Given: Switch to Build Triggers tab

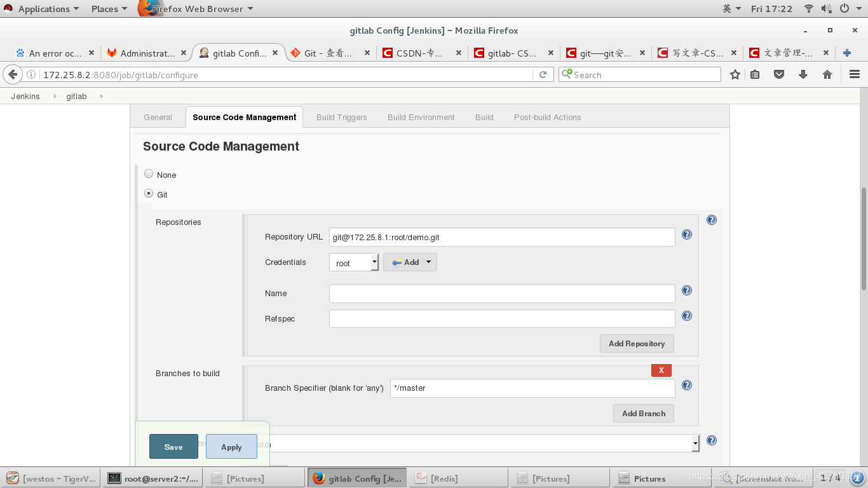Looking at the screenshot, I should point(342,117).
